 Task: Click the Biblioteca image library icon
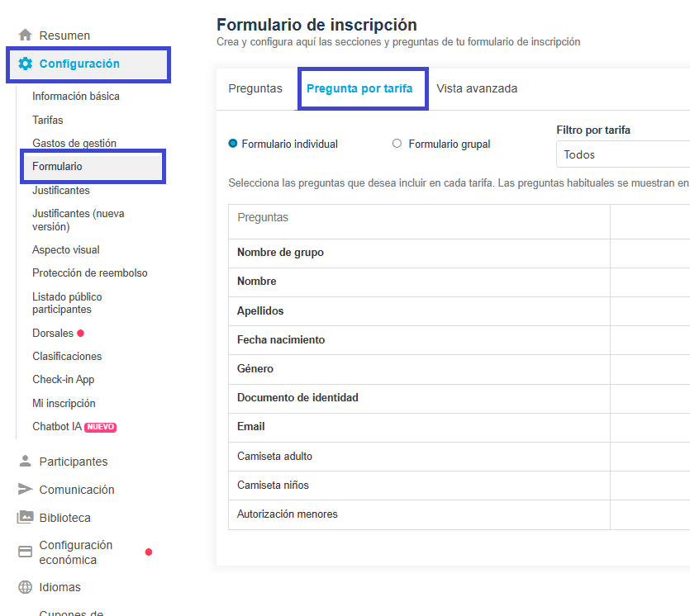point(25,518)
